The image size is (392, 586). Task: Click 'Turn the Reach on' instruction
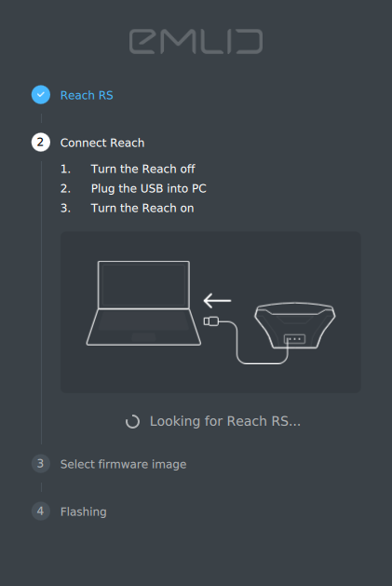pyautogui.click(x=142, y=208)
